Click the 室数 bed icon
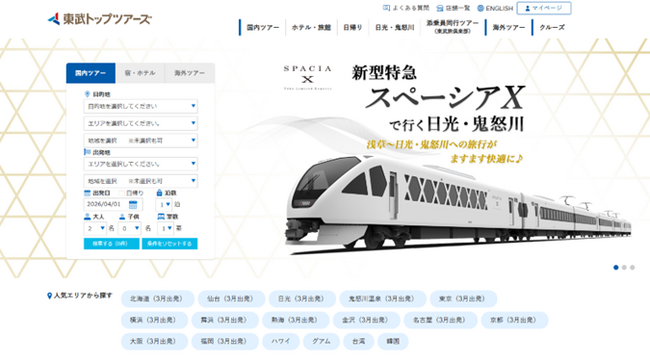Screen dimensions: 650x363 pos(161,217)
